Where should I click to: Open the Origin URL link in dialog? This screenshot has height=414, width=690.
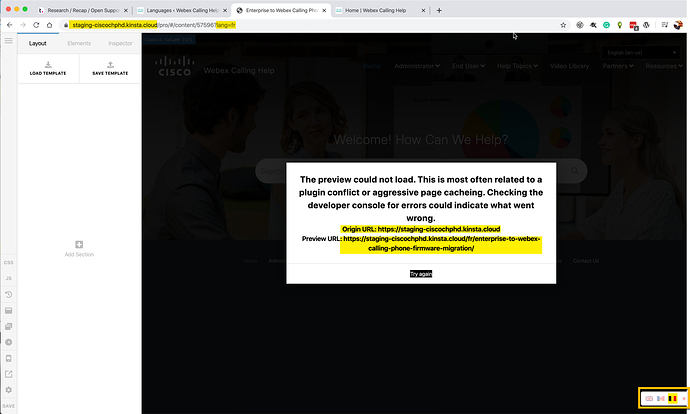[439, 229]
